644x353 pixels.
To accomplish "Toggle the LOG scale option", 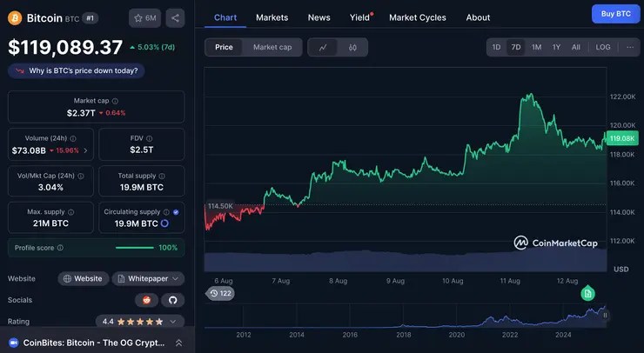I will (603, 47).
